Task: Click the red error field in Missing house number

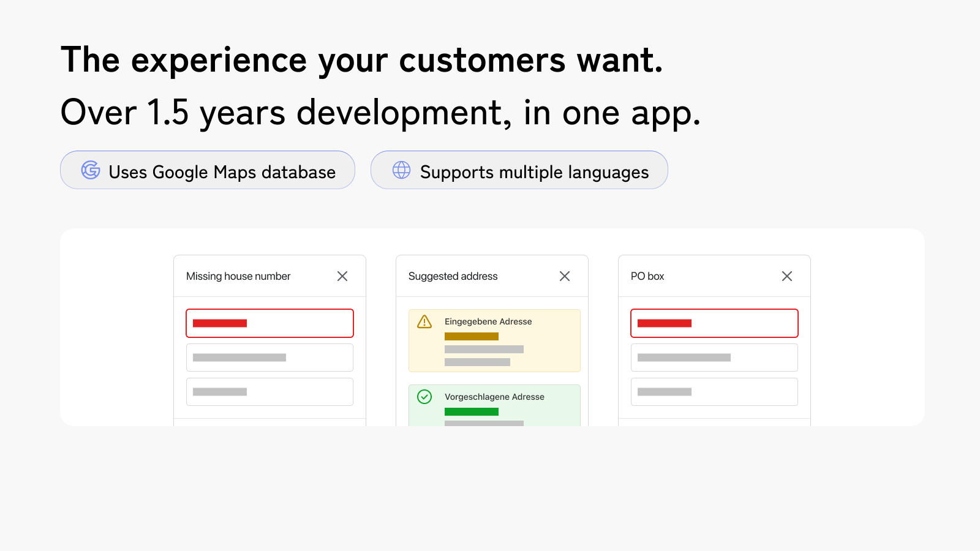Action: pyautogui.click(x=269, y=323)
